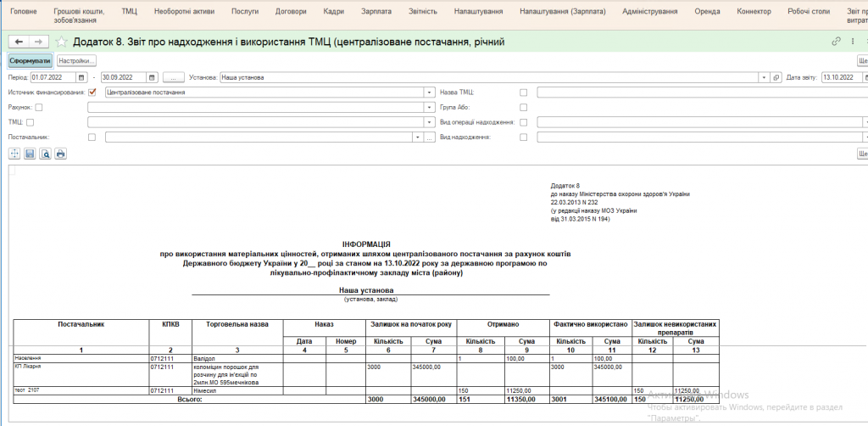Add report to favorites with star icon
868x426 pixels.
pos(61,42)
